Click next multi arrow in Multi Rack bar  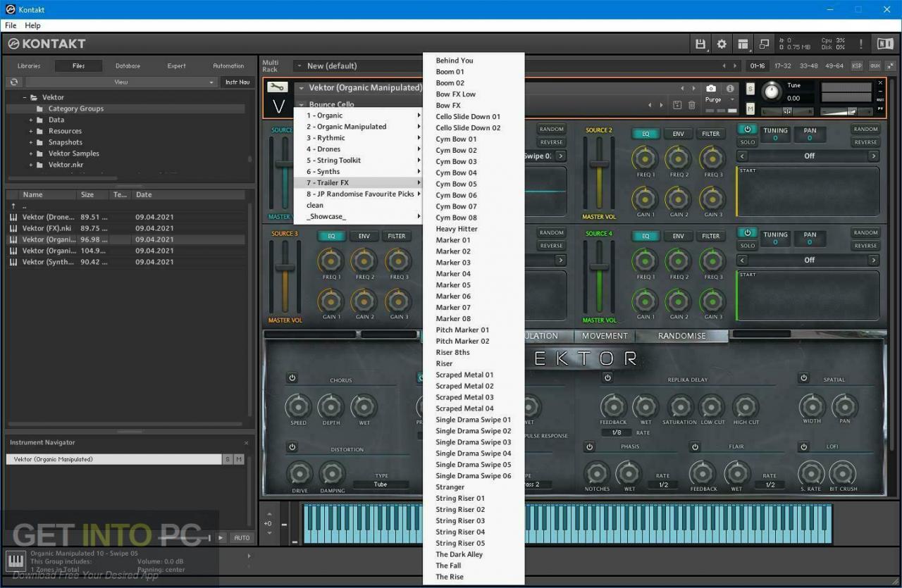[735, 65]
